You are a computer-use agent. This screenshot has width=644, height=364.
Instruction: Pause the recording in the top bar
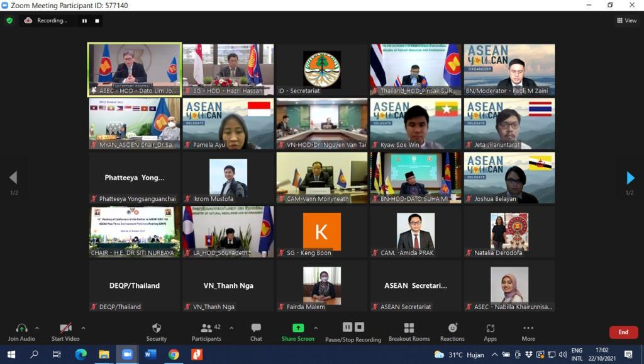[84, 21]
